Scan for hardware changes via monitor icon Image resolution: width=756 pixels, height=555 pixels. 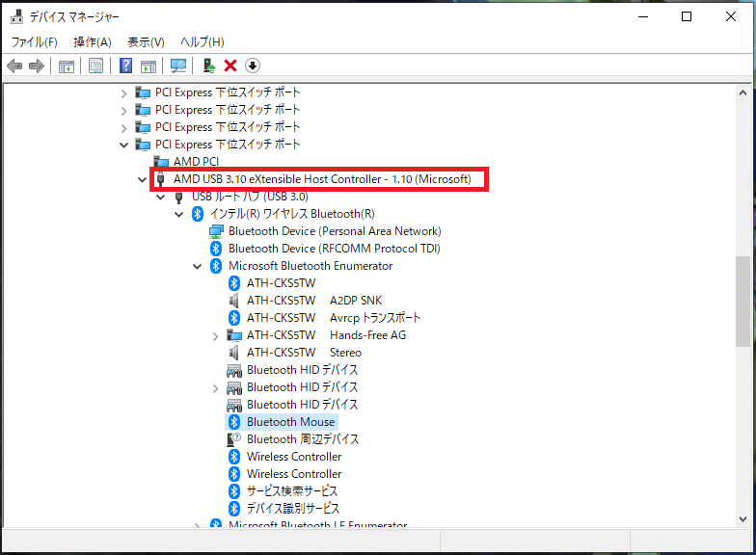pos(178,66)
